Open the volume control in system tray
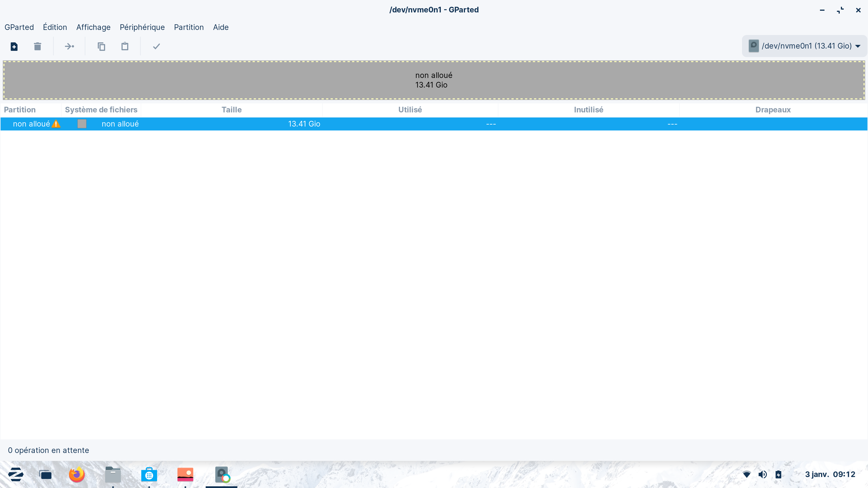Screen dimensions: 868x488 click(x=763, y=474)
